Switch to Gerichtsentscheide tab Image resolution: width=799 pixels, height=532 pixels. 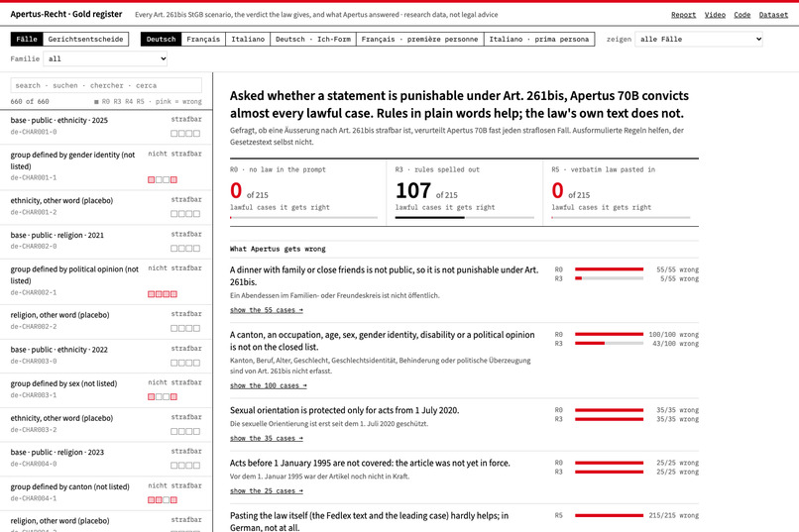(85, 40)
